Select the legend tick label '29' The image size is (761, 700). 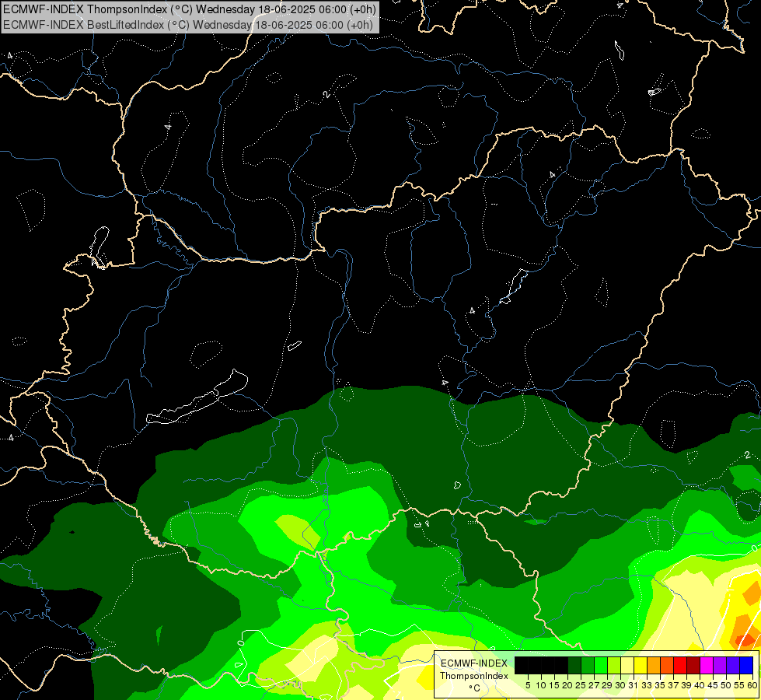click(x=607, y=685)
